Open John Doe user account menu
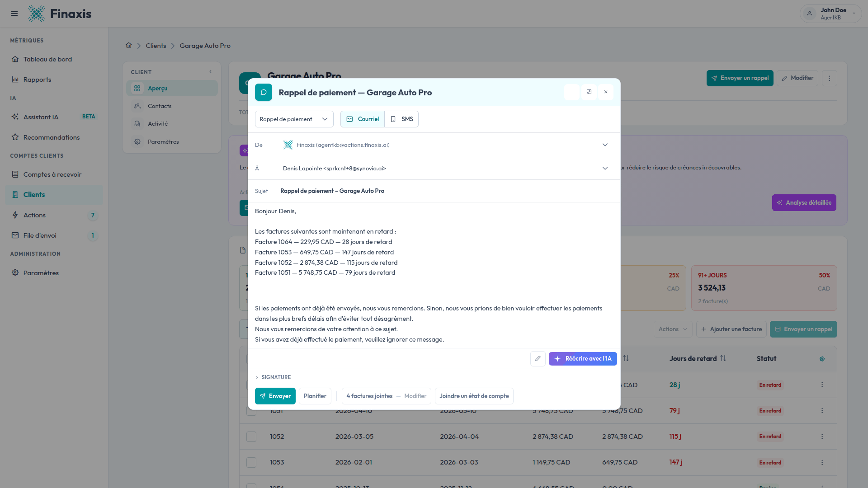Image resolution: width=868 pixels, height=488 pixels. (830, 14)
